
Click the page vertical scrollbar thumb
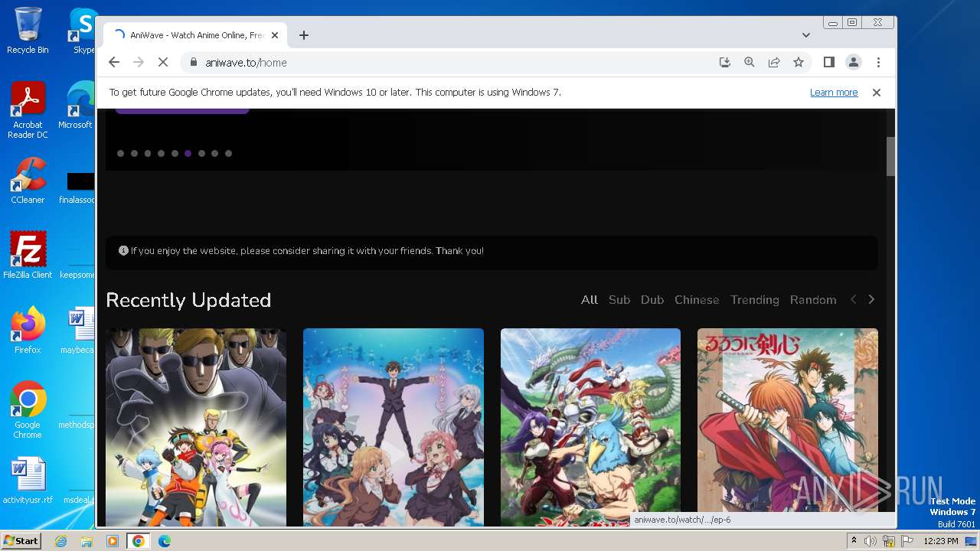click(x=890, y=157)
